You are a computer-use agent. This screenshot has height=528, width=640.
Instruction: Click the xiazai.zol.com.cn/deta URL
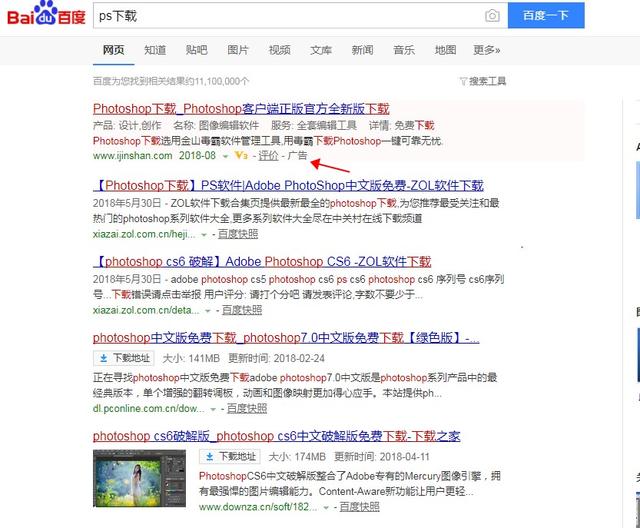coord(146,311)
